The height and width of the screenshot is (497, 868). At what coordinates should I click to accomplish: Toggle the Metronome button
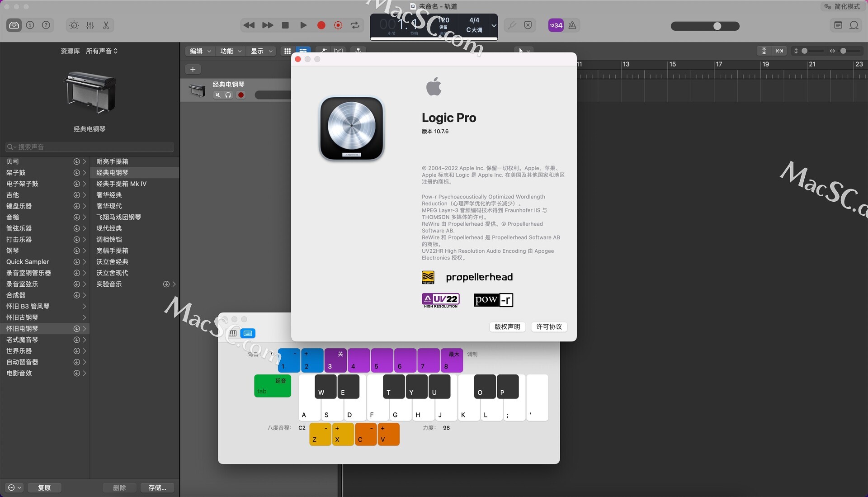[572, 25]
